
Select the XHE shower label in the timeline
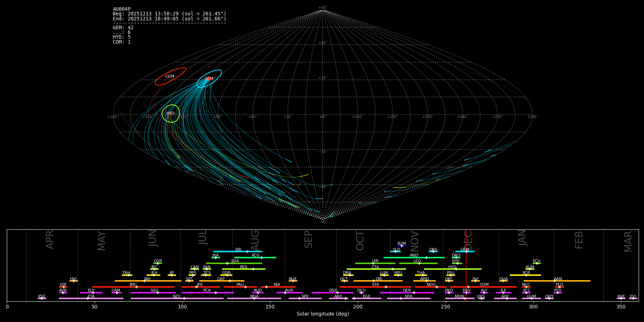(621, 297)
